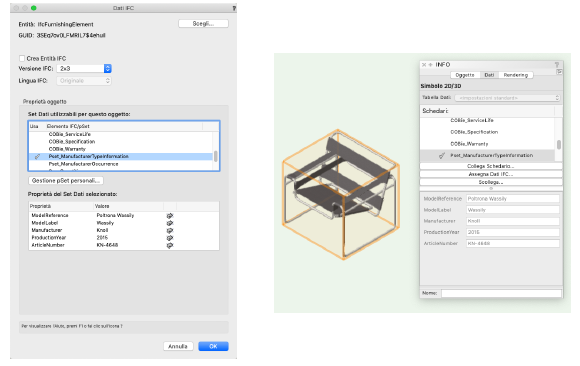The width and height of the screenshot is (580, 366).
Task: Click the reset icon in the ModelReference row
Action: (x=170, y=216)
